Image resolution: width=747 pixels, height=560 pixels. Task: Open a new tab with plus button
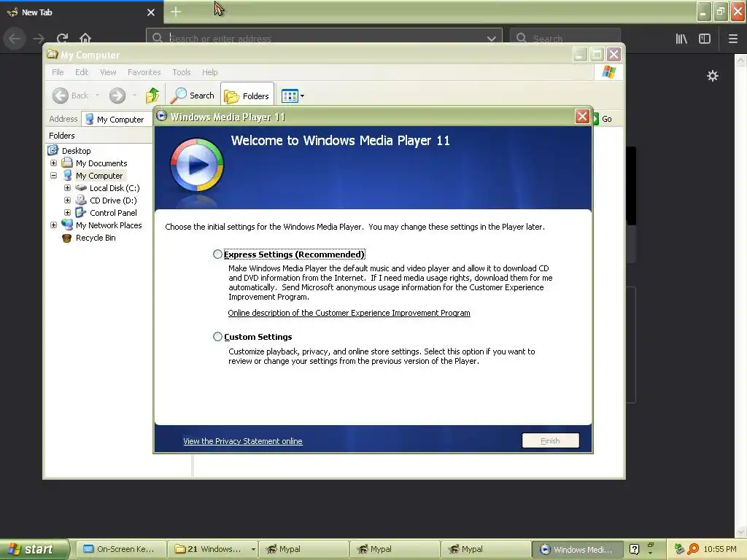pos(176,12)
